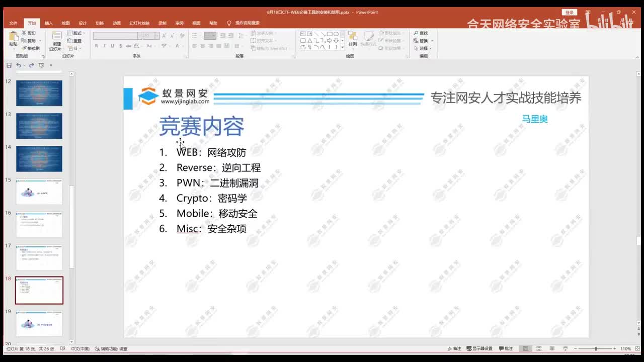This screenshot has height=362, width=644.
Task: Click the decrease font size icon
Action: 172,36
